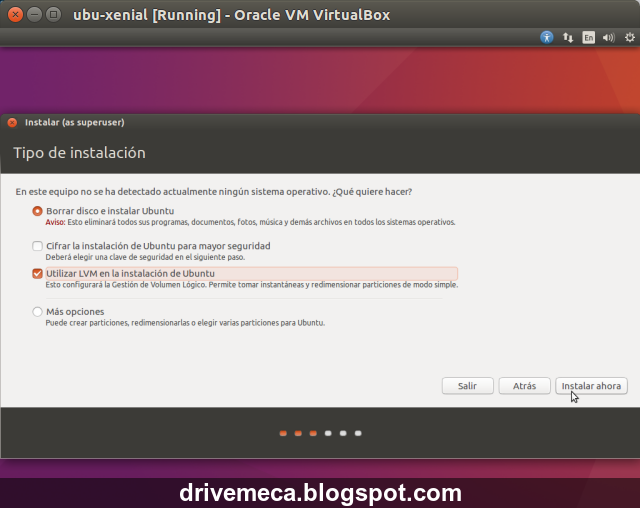Click the 'Puede crear particiones' description text

point(185,323)
